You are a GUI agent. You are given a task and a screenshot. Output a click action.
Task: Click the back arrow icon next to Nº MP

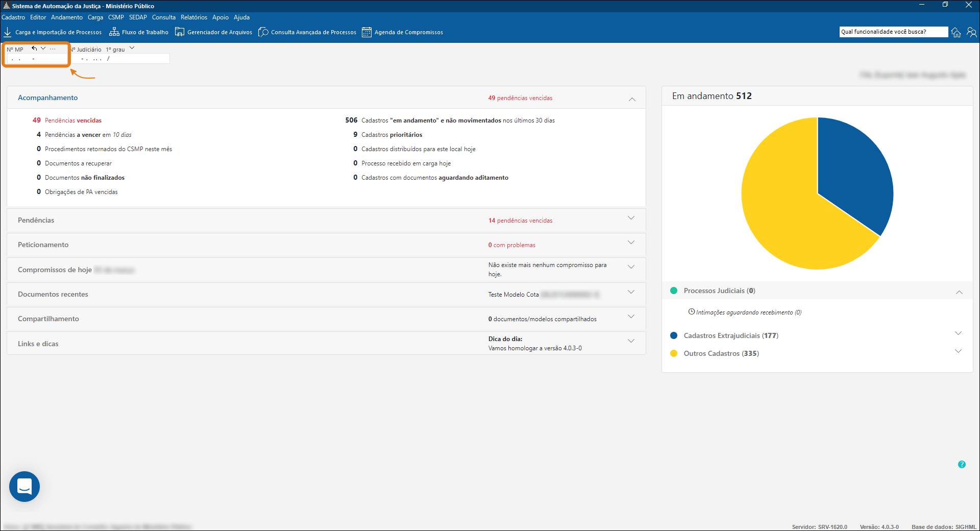pyautogui.click(x=34, y=49)
